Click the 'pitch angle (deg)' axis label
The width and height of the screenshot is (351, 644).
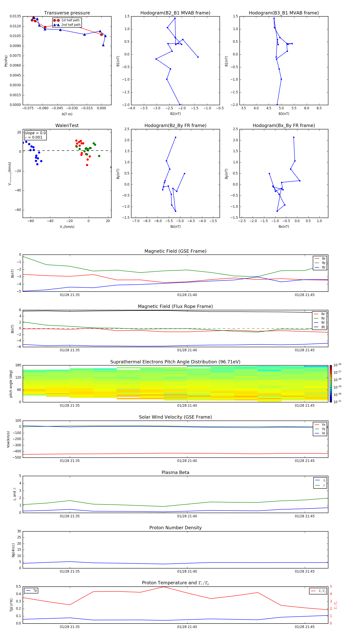[x=11, y=384]
